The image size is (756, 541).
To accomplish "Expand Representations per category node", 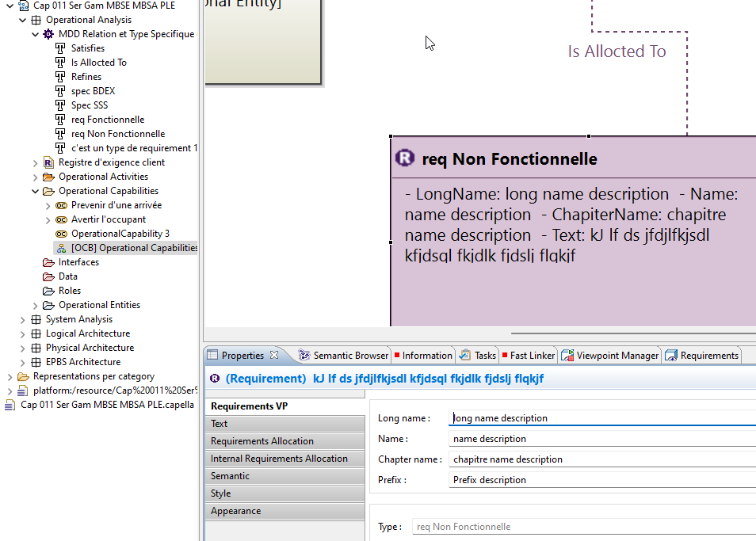I will 10,376.
